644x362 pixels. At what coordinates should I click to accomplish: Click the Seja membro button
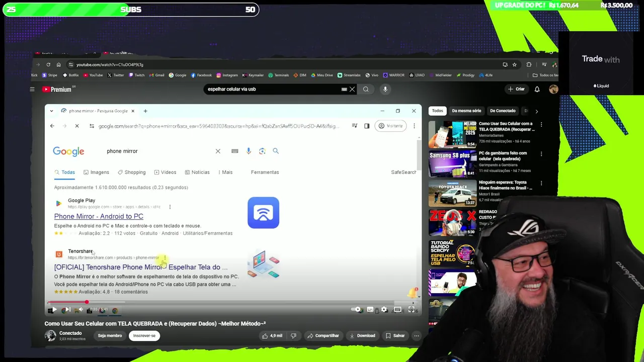click(110, 335)
